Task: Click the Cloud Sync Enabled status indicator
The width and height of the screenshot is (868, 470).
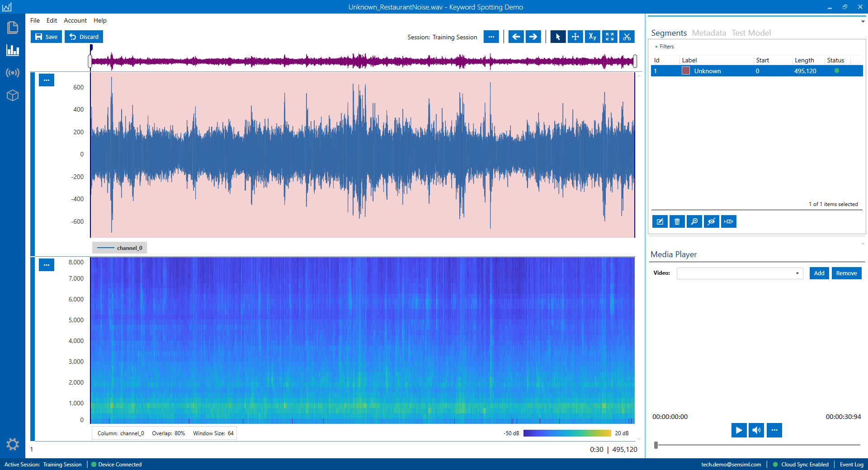Action: 801,465
